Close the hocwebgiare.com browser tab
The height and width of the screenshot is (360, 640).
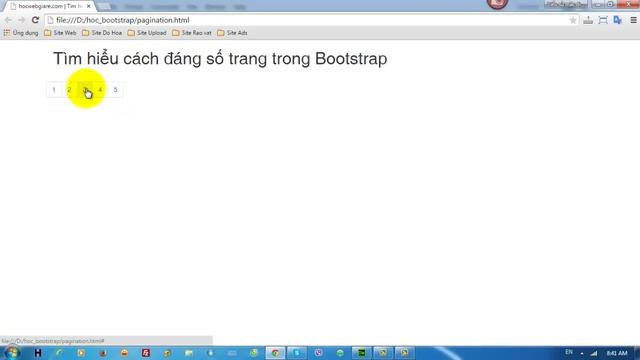pos(89,6)
